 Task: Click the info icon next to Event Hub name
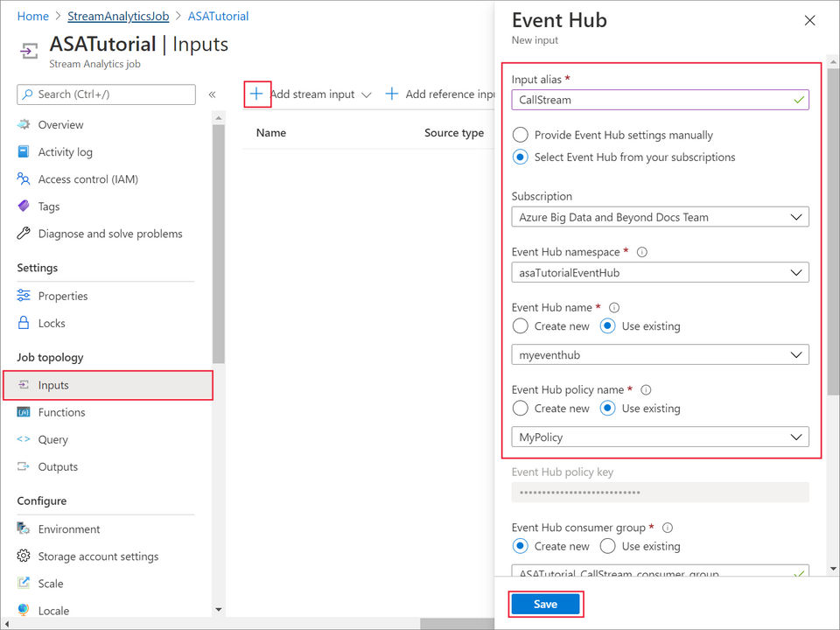(614, 307)
